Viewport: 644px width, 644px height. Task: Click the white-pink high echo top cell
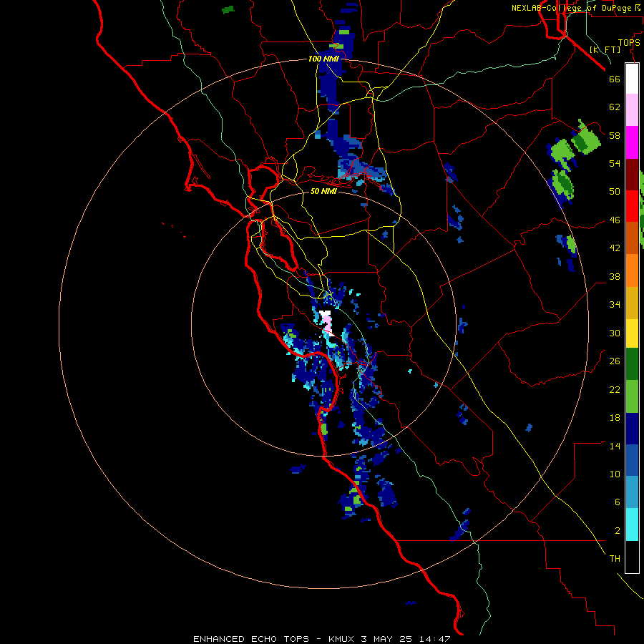pos(326,323)
